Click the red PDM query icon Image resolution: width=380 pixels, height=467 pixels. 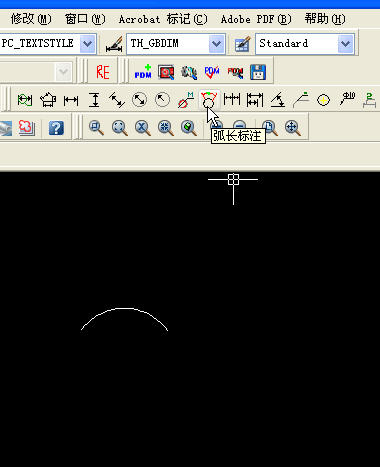pos(235,72)
